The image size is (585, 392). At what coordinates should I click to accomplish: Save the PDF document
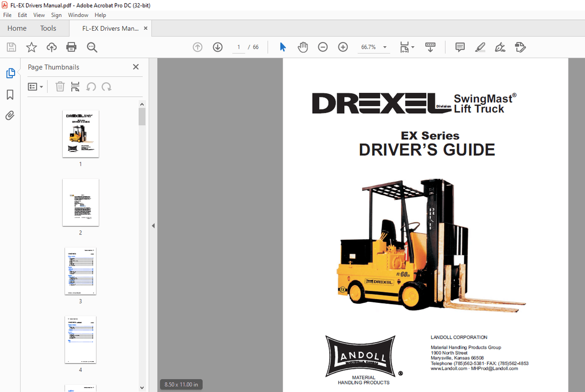point(10,47)
